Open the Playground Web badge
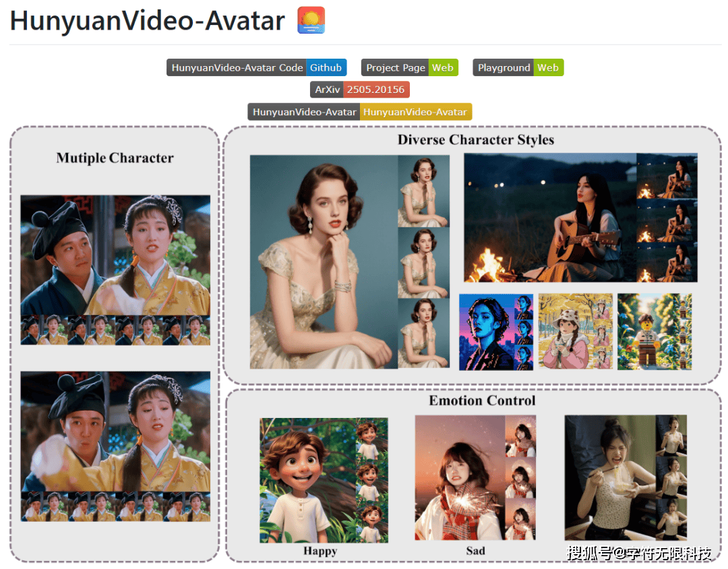This screenshot has width=728, height=569. pos(518,67)
